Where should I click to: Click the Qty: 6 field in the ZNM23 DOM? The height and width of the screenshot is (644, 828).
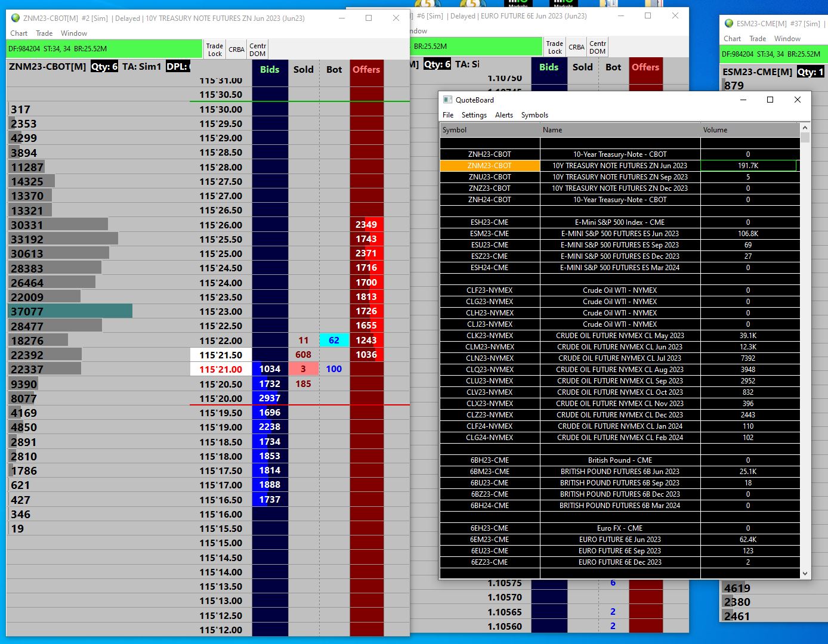(104, 67)
